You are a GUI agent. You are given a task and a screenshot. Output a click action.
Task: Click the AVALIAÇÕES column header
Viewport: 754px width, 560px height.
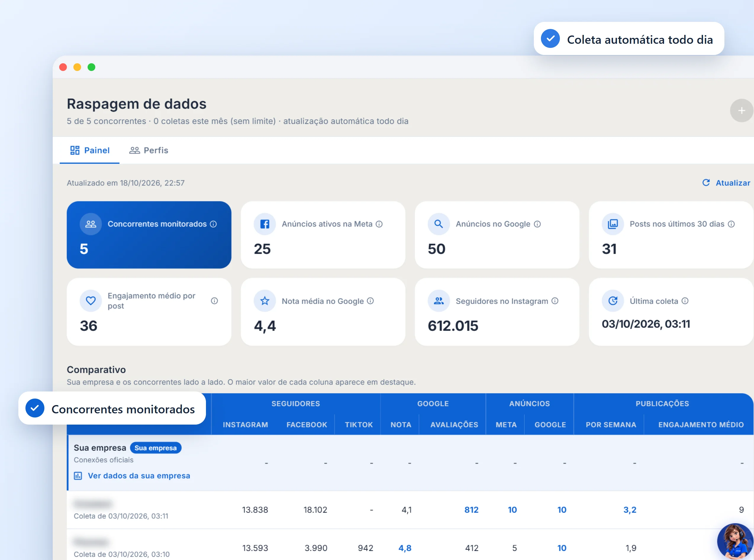coord(454,424)
